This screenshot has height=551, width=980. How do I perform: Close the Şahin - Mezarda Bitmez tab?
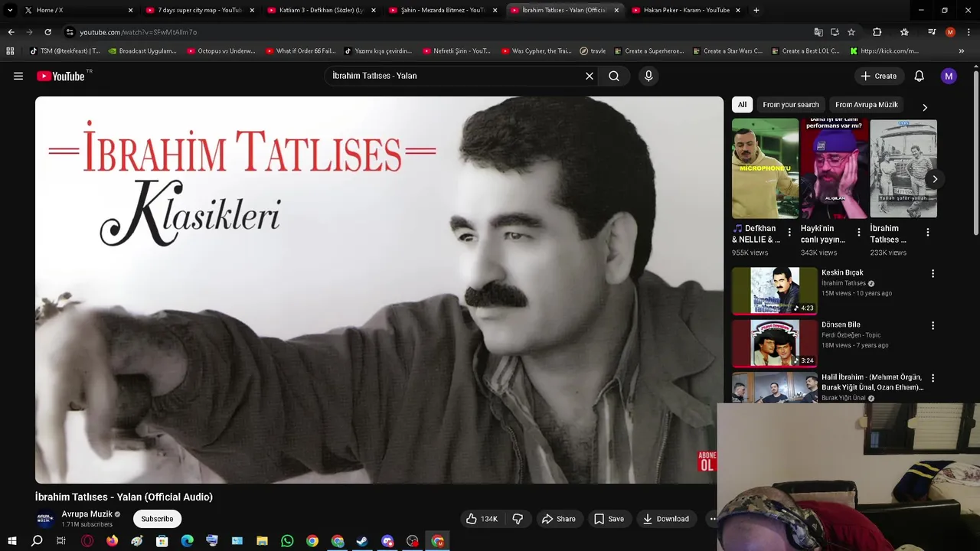click(495, 10)
